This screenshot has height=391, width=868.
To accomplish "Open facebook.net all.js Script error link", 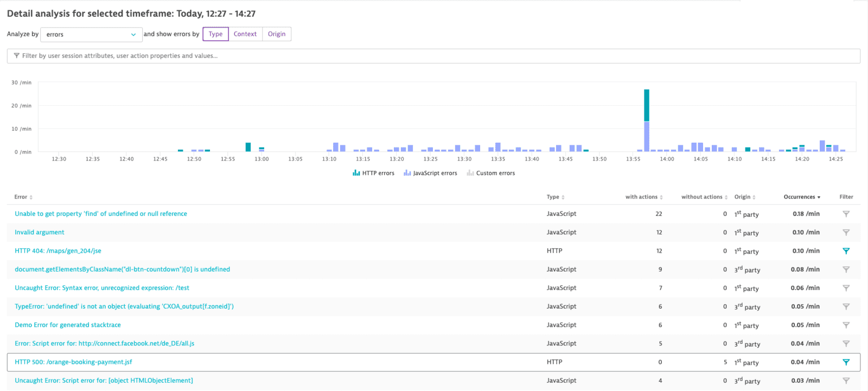I will (x=105, y=343).
